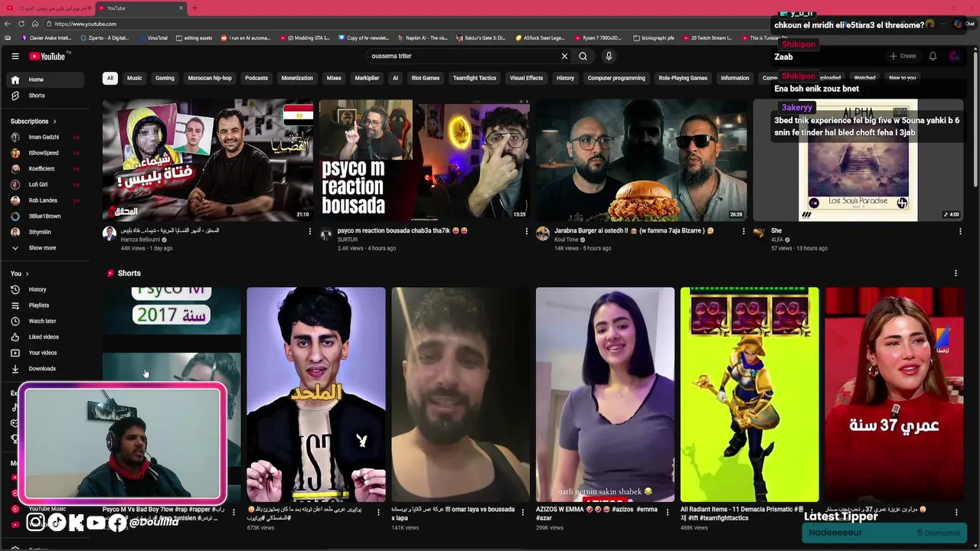
Task: Select the Music filter chip
Action: pyautogui.click(x=134, y=78)
